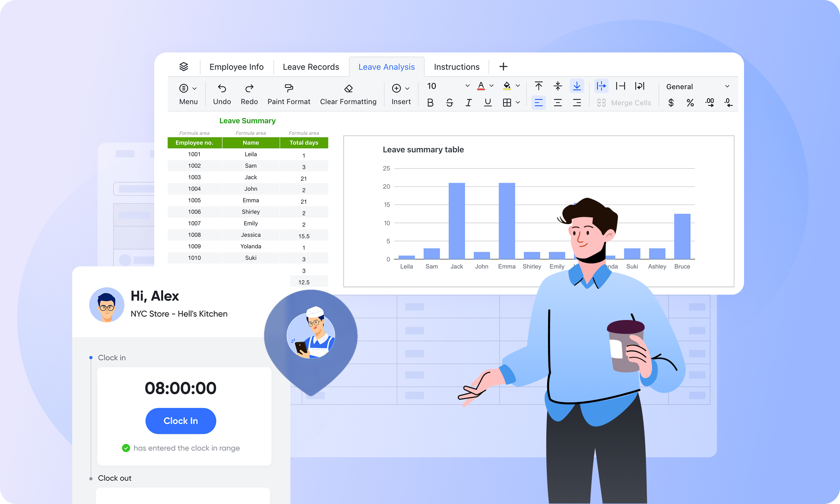The width and height of the screenshot is (840, 504).
Task: Select the cell containing 1010
Action: 194,258
